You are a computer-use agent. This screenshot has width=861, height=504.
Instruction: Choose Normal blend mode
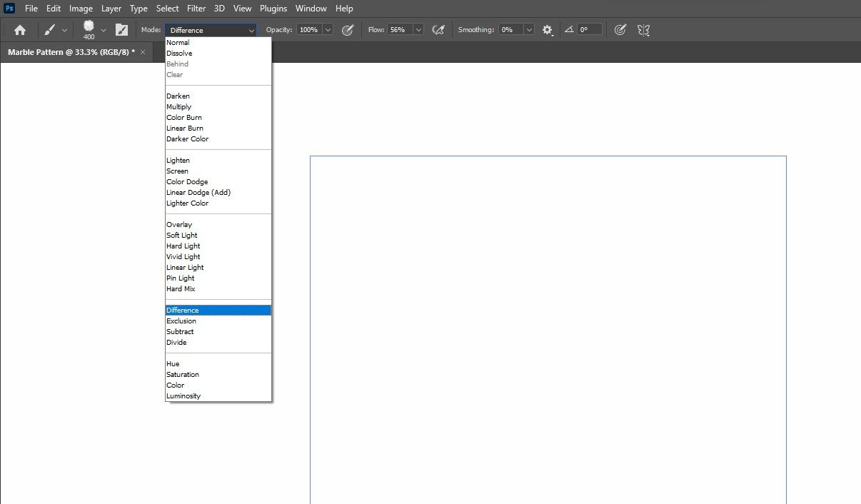coord(218,43)
